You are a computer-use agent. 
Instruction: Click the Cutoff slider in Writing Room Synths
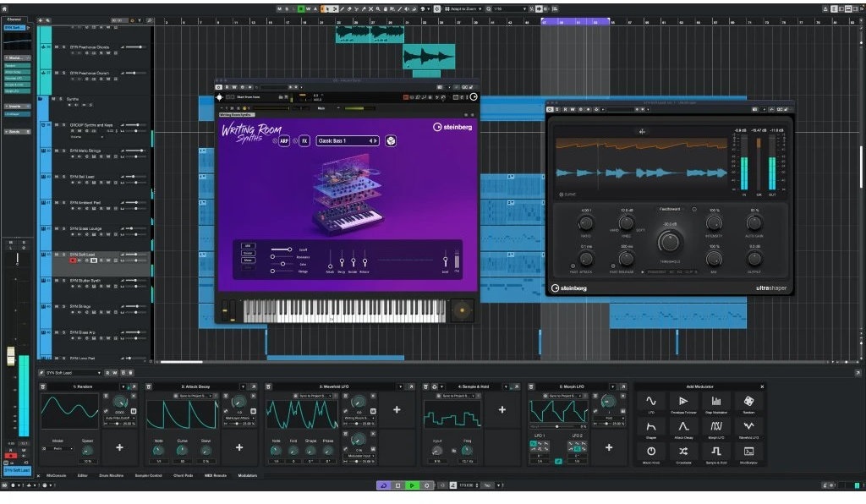coord(282,249)
